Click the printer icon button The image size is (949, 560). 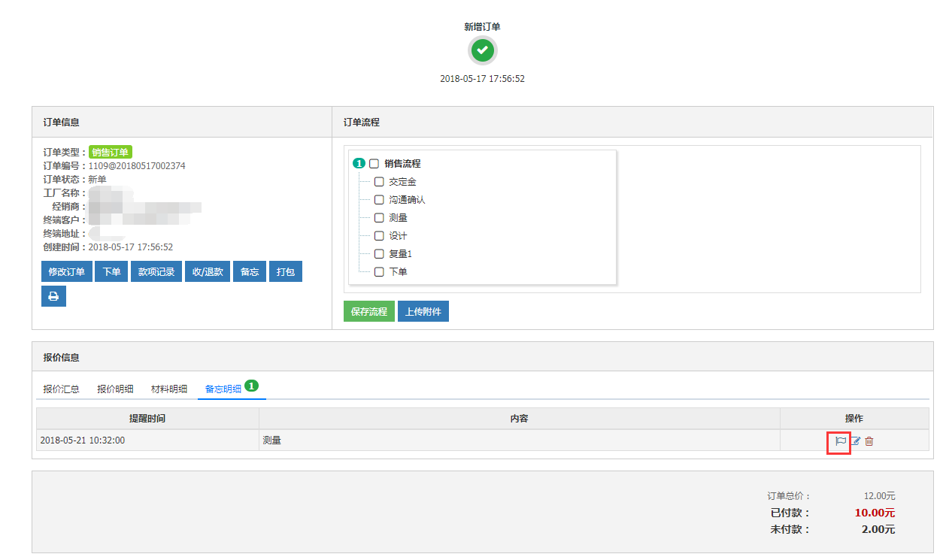coord(53,296)
